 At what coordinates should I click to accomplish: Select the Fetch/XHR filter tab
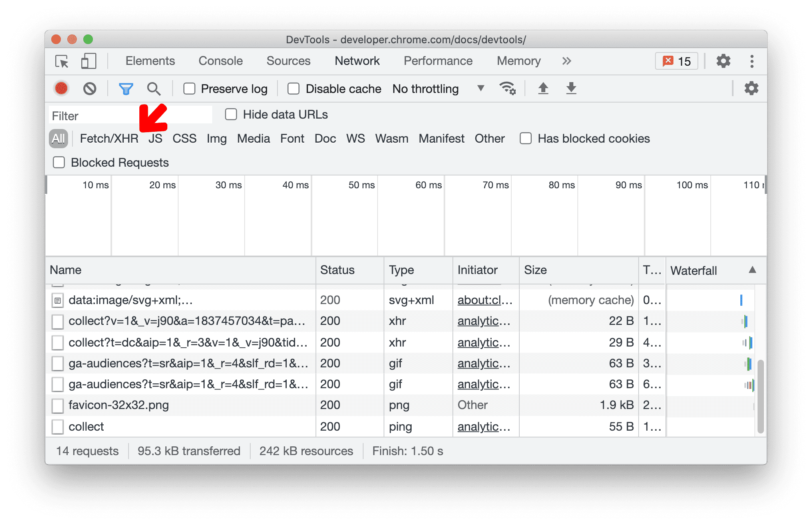click(108, 138)
